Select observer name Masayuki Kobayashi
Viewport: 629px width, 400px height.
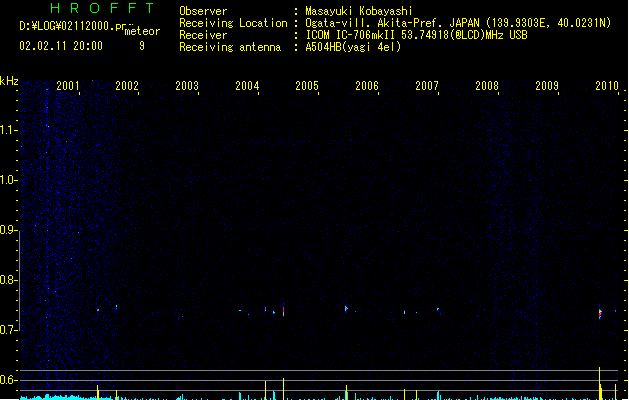pos(359,11)
